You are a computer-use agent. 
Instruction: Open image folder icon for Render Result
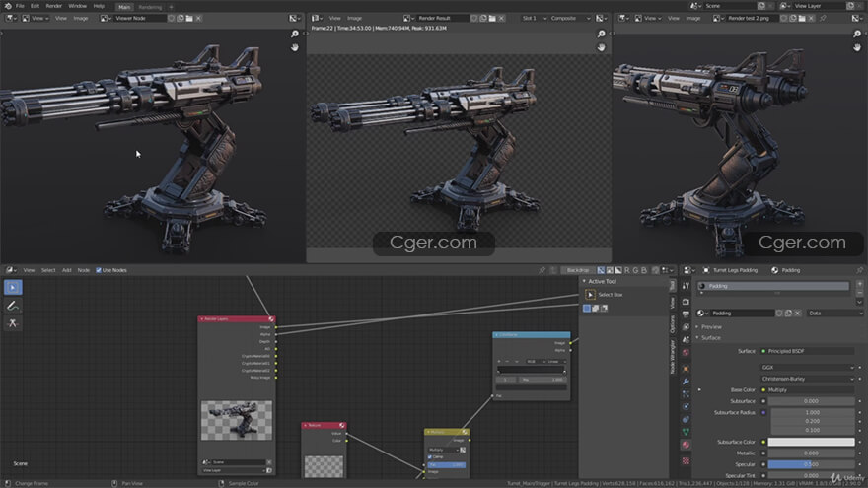tap(492, 19)
